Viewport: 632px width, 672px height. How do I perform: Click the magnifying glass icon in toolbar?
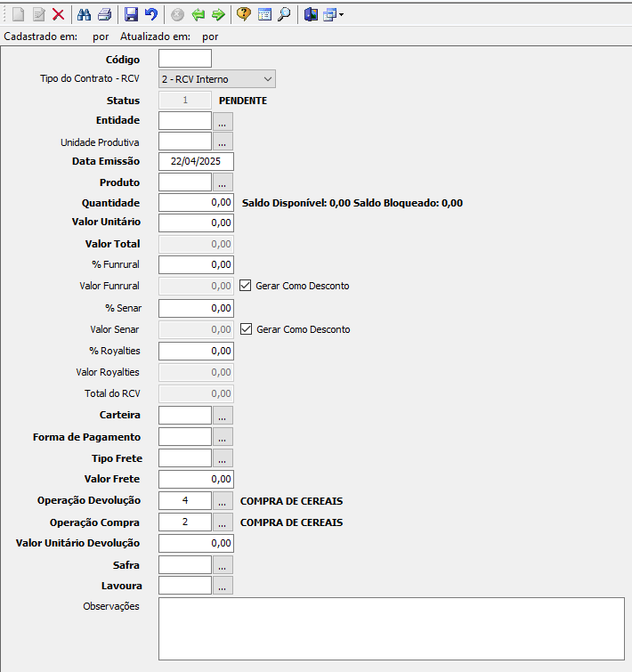click(x=283, y=14)
